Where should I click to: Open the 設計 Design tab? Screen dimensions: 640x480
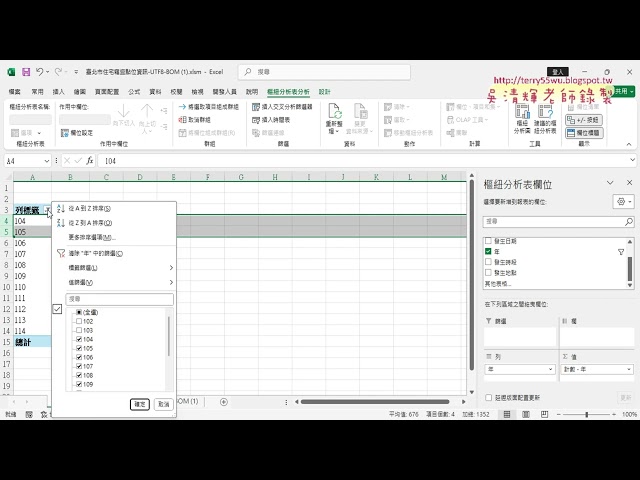[x=324, y=92]
